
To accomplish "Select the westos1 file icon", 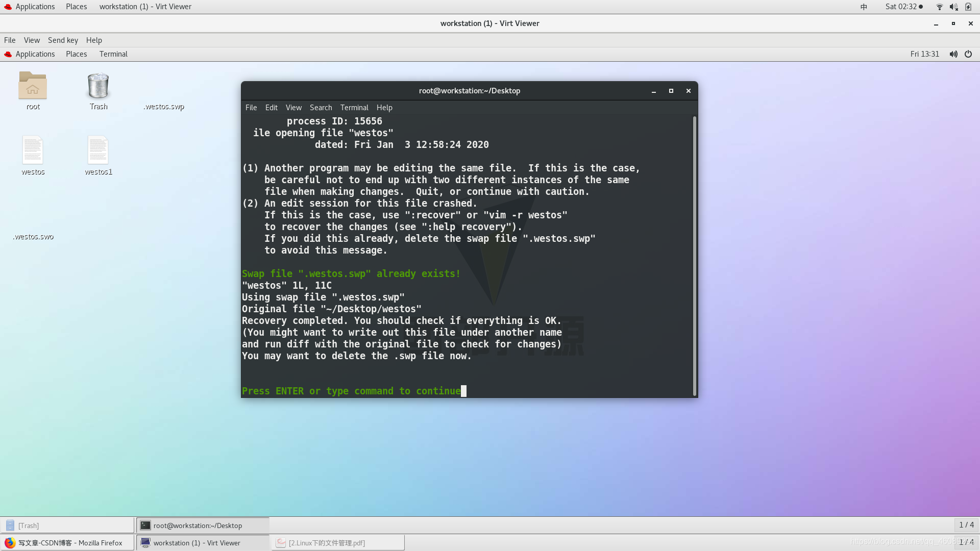I will [98, 150].
